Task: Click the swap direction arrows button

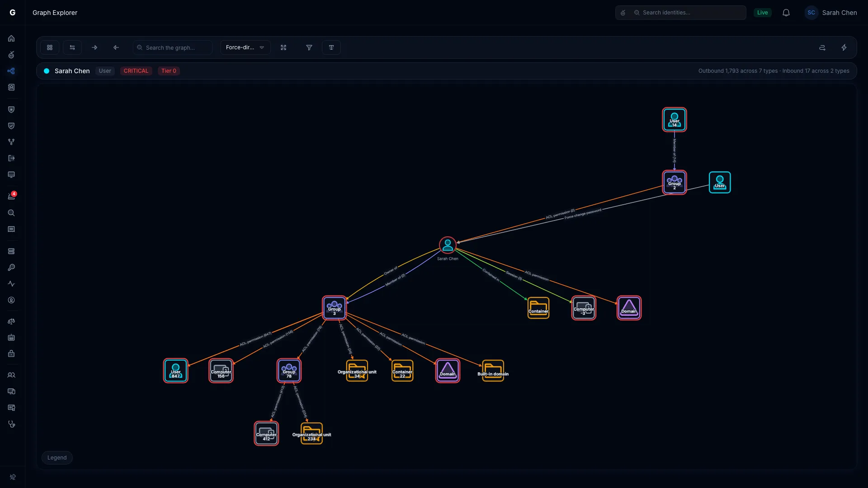Action: (x=72, y=47)
